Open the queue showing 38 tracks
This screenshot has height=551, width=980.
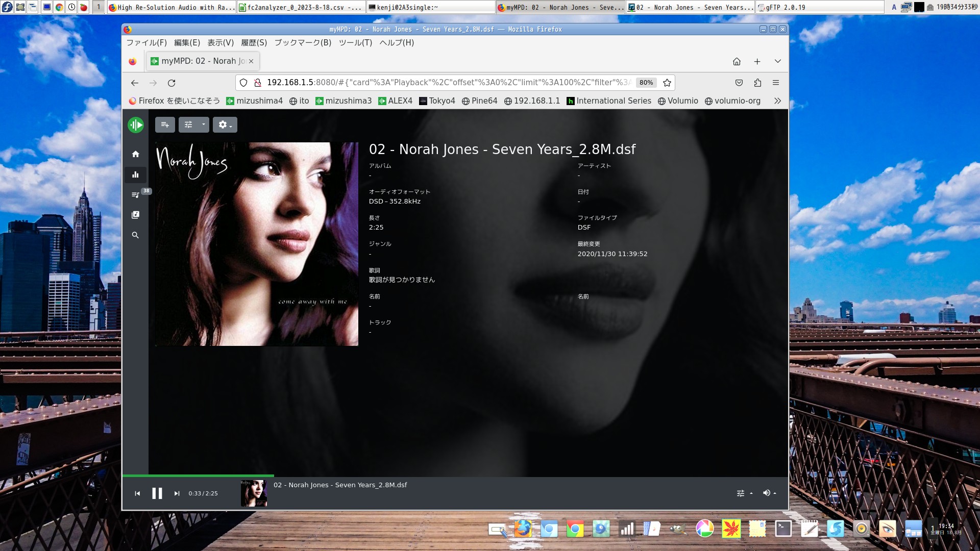click(x=135, y=194)
